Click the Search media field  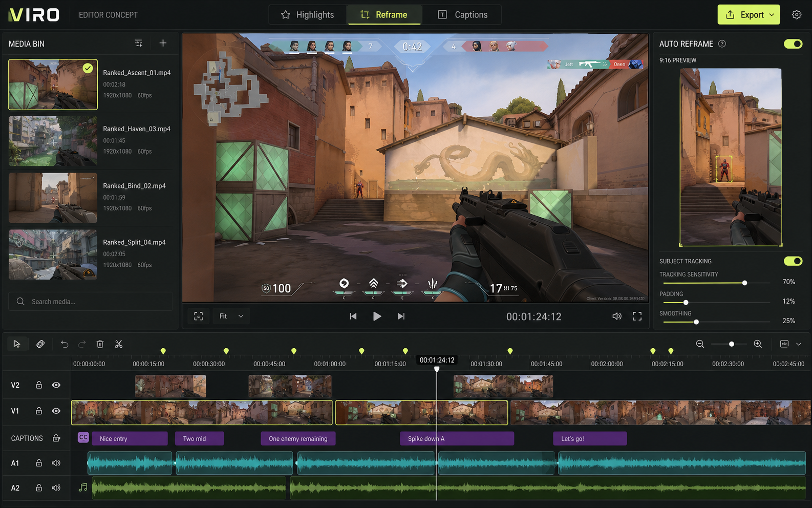coord(91,302)
